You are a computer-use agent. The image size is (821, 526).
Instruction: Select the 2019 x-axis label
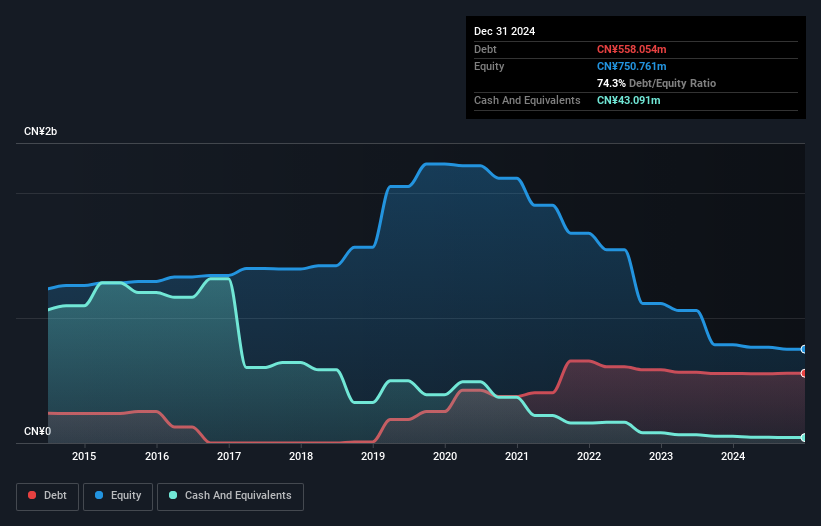[373, 456]
